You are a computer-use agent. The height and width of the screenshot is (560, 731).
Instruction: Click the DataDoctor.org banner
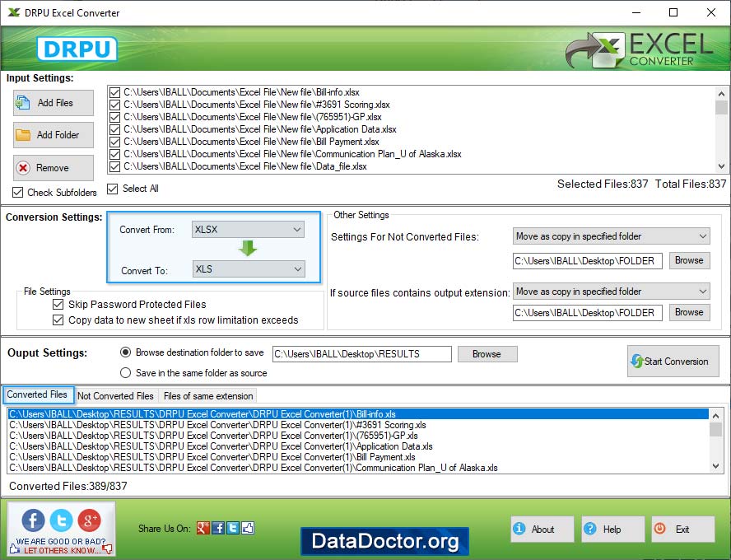(384, 541)
